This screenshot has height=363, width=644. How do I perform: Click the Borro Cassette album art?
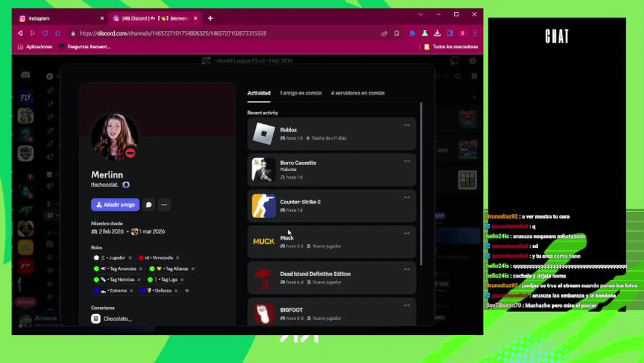tap(264, 170)
